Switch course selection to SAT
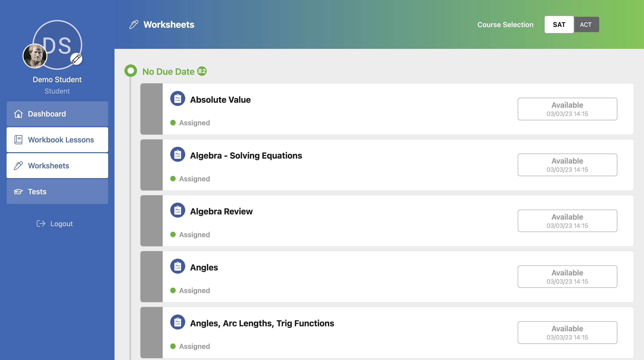Viewport: 644px width, 360px height. pos(559,25)
